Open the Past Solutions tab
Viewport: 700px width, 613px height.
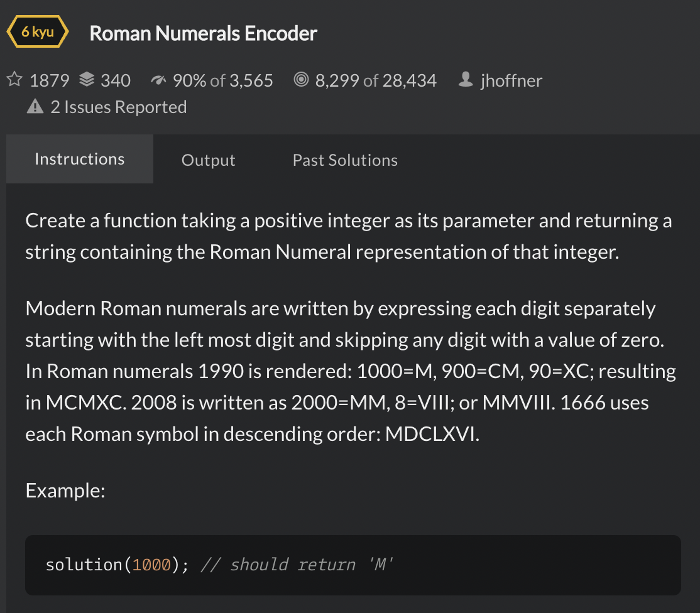pos(345,160)
